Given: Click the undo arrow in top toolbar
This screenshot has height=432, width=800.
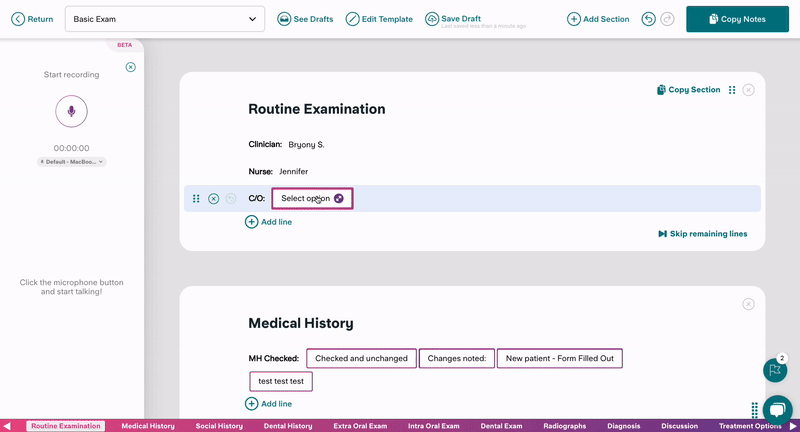Looking at the screenshot, I should click(649, 19).
